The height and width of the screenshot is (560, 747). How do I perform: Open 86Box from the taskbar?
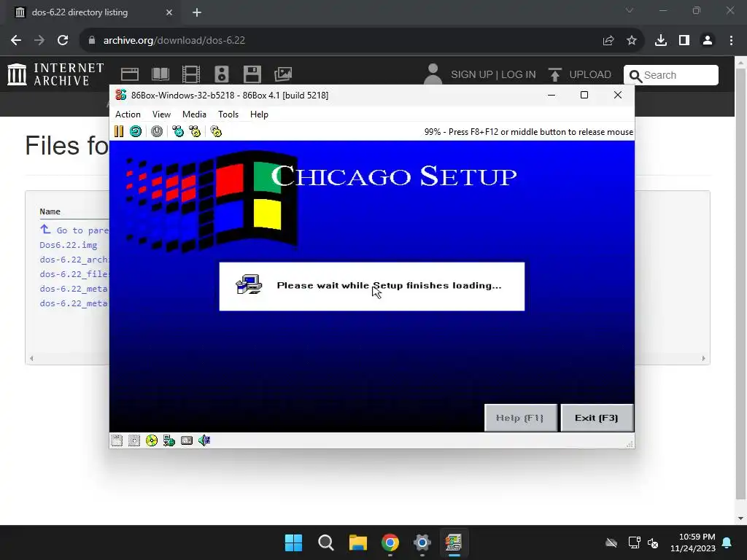(x=454, y=542)
